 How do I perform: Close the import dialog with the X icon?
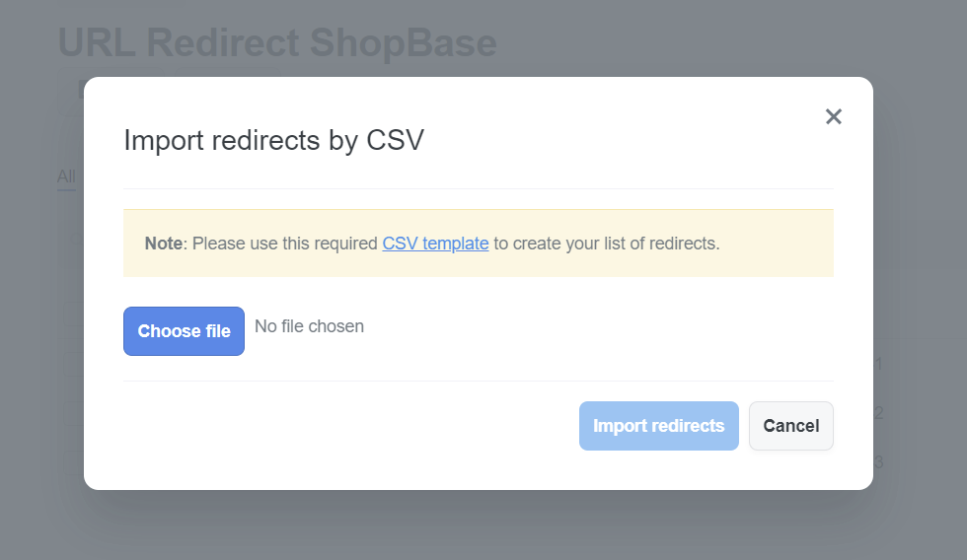point(833,116)
